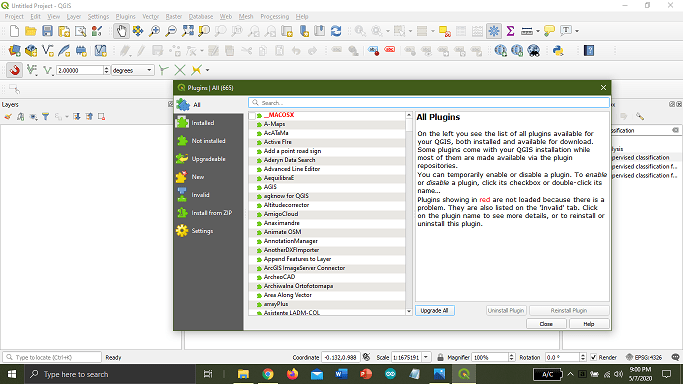This screenshot has height=384, width=683.
Task: Refresh the map canvas
Action: click(336, 31)
